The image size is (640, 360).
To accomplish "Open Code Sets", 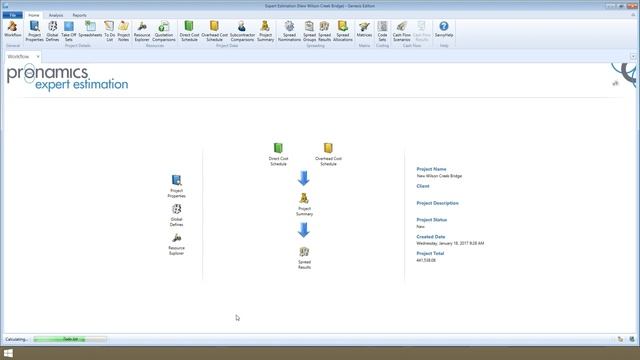I will point(382,31).
